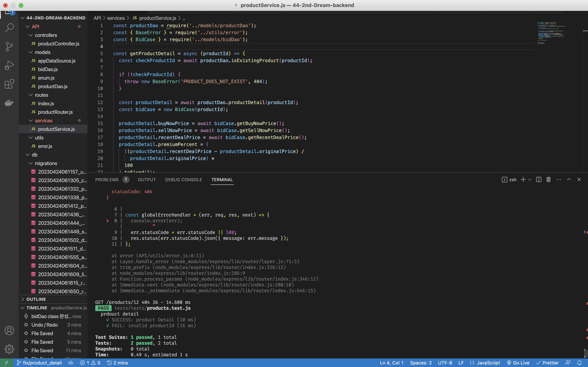The width and height of the screenshot is (588, 367).
Task: Split the terminal panel
Action: tap(538, 180)
